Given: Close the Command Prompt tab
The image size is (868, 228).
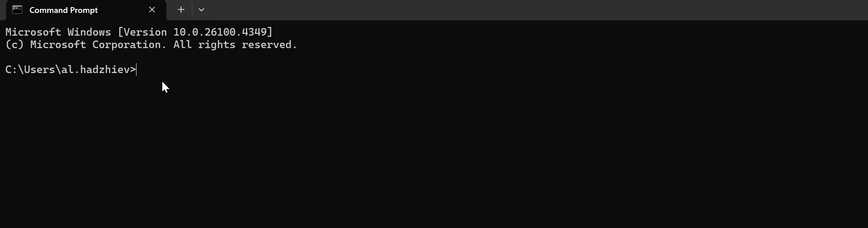Looking at the screenshot, I should click(152, 10).
